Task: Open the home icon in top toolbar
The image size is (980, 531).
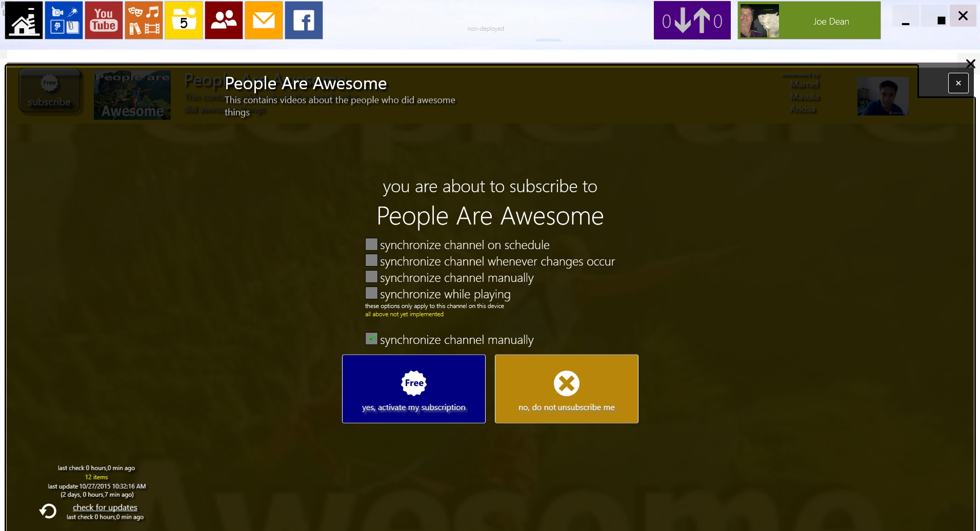Action: 24,21
